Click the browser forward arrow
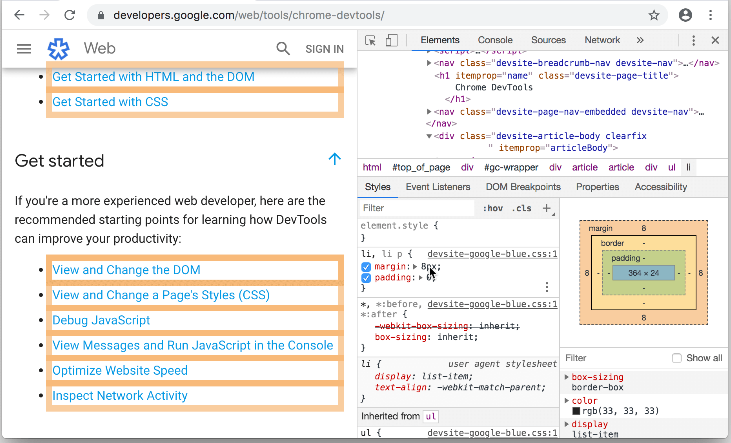 44,15
